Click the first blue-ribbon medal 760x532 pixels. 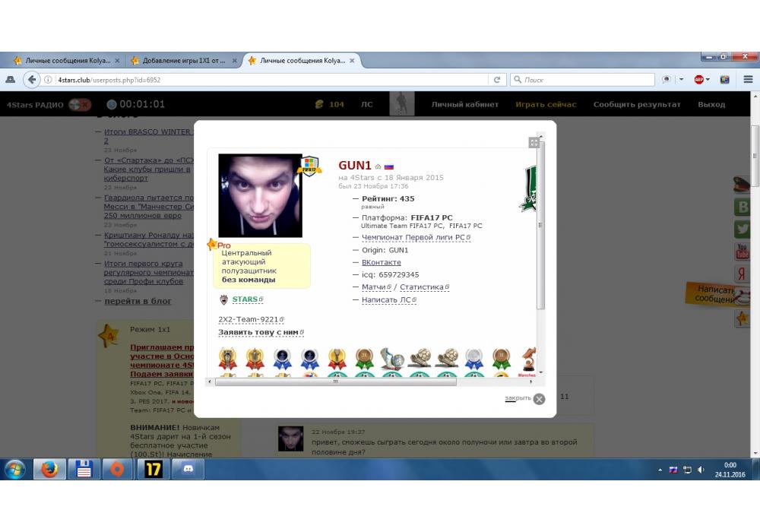tap(282, 359)
